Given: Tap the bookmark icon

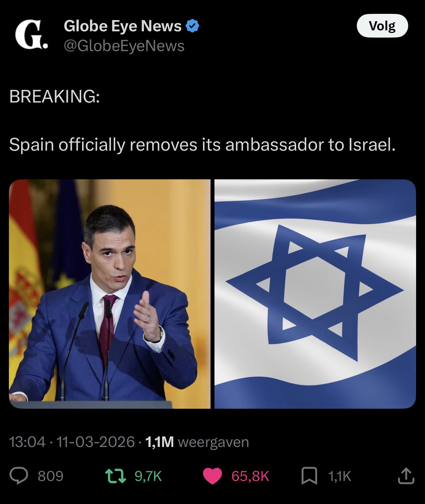Looking at the screenshot, I should click(310, 476).
